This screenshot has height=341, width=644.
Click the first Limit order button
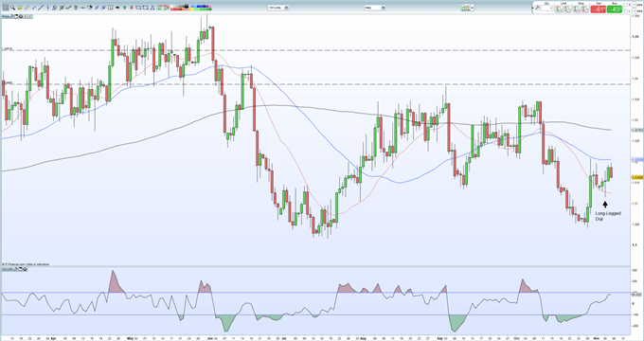(x=559, y=9)
